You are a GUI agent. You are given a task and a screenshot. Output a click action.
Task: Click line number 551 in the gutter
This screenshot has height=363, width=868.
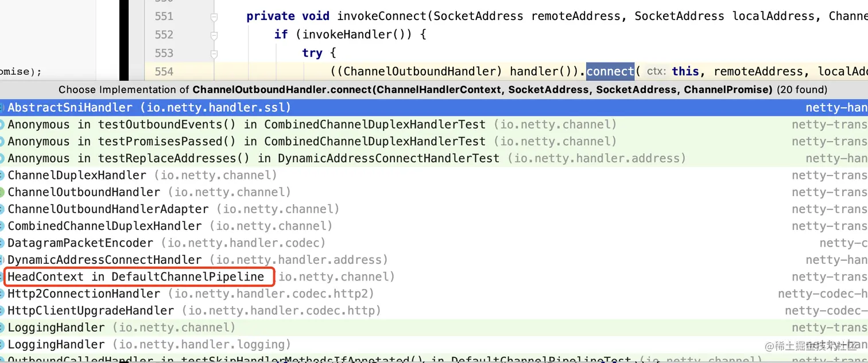[x=164, y=17]
